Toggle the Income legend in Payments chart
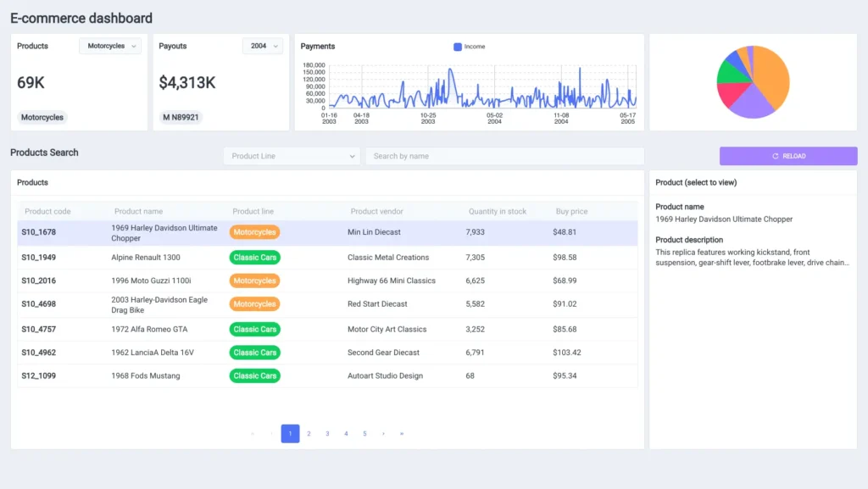Screen dimensions: 868x489 pyautogui.click(x=469, y=47)
